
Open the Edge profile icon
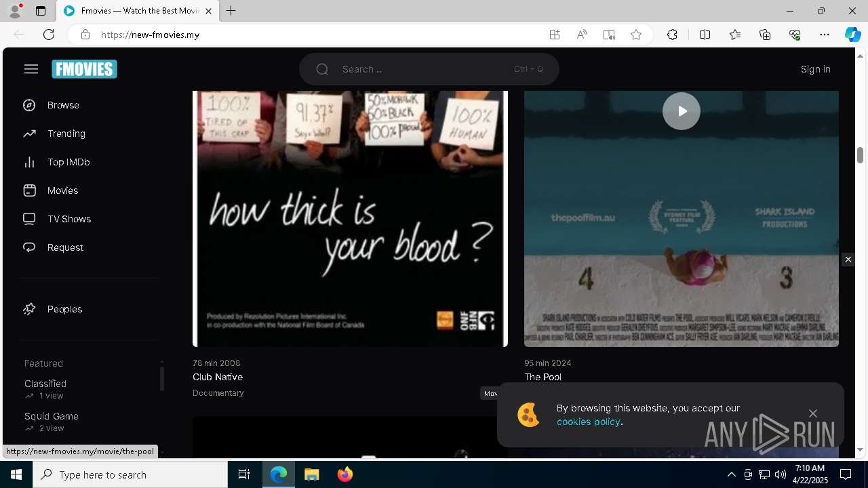point(14,11)
